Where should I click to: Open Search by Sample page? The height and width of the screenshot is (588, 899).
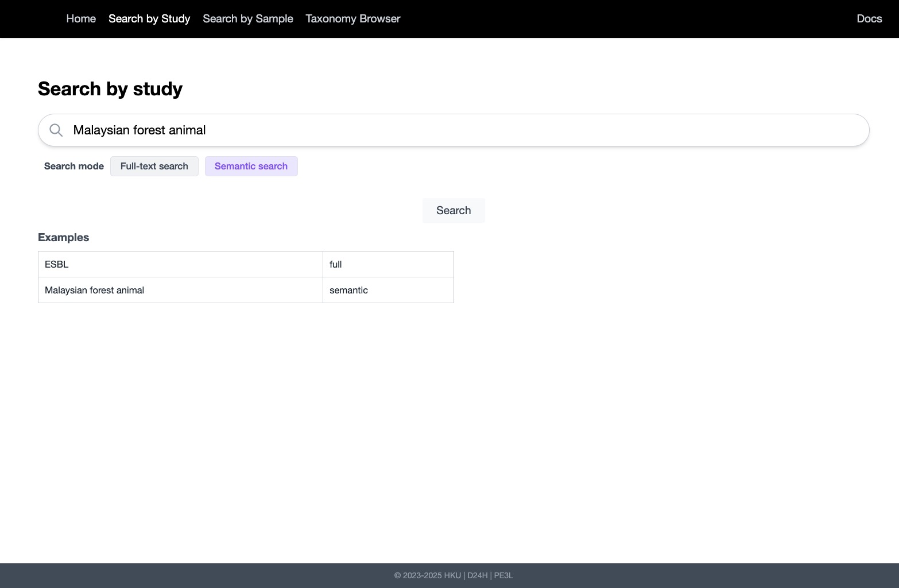point(248,18)
